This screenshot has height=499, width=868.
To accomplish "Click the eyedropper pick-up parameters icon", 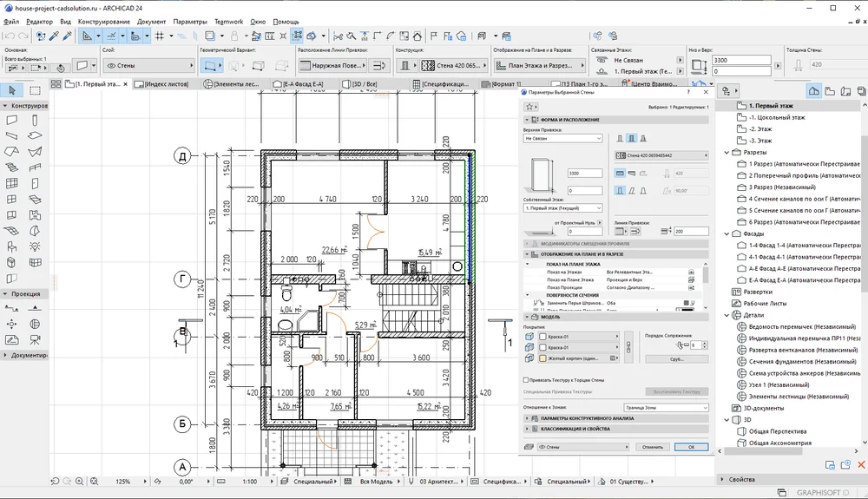I will click(x=53, y=36).
